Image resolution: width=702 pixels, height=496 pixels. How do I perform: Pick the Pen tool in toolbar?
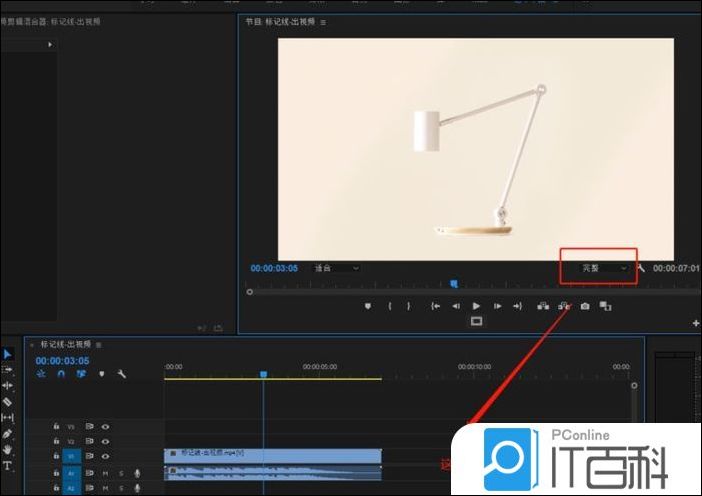tap(7, 434)
